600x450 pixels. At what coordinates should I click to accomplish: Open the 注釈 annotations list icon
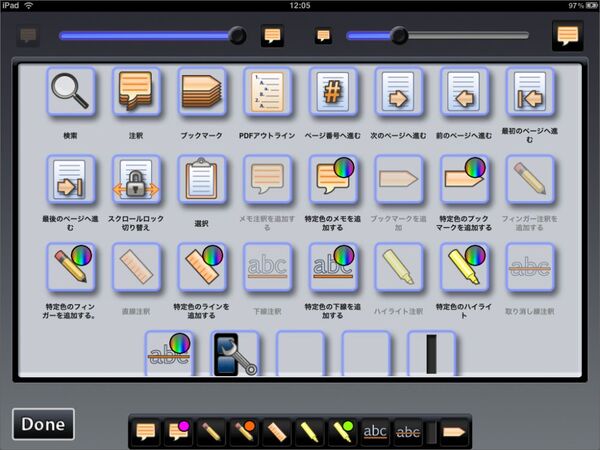click(x=136, y=91)
